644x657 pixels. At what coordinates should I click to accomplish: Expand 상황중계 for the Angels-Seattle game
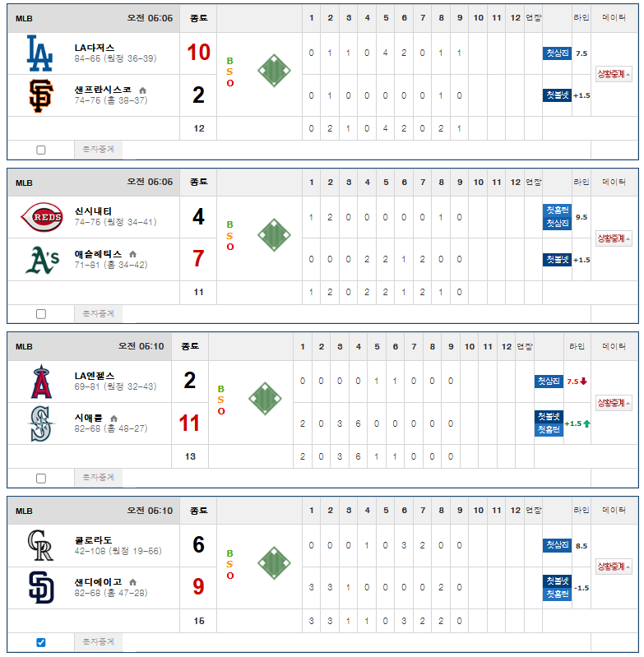click(x=614, y=403)
